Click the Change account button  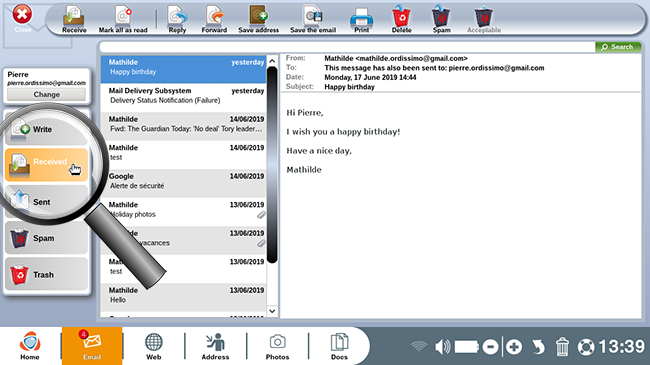click(46, 95)
